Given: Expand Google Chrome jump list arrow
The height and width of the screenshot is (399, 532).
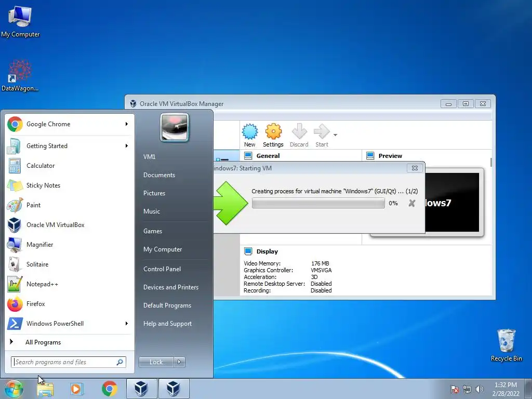Looking at the screenshot, I should click(127, 124).
